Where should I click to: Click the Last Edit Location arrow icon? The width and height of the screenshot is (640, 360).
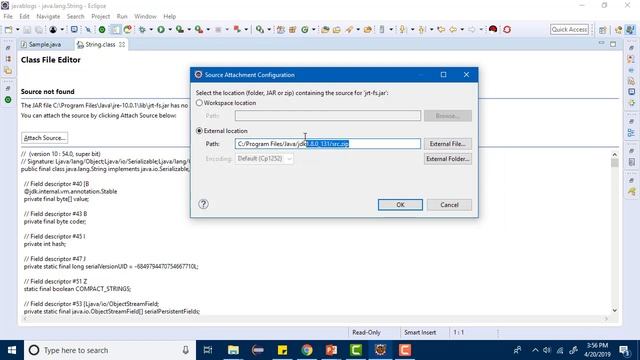point(441,29)
